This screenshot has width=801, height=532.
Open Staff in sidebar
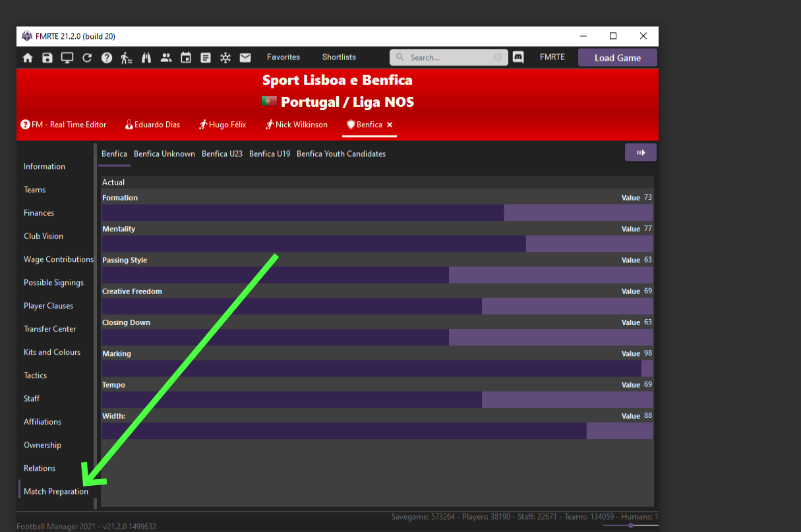tap(32, 399)
